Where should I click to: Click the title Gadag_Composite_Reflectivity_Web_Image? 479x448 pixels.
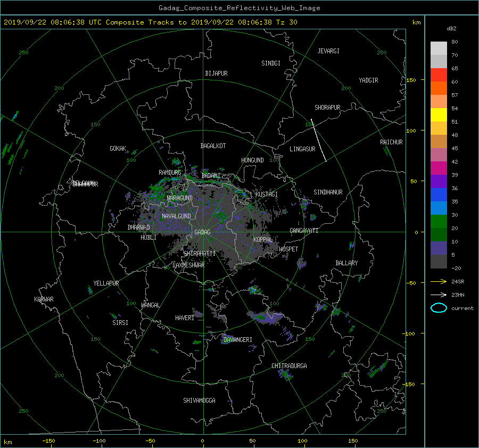click(x=239, y=8)
